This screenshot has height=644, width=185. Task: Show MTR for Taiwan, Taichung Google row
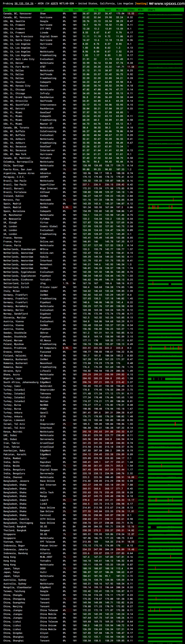pyautogui.click(x=141, y=591)
